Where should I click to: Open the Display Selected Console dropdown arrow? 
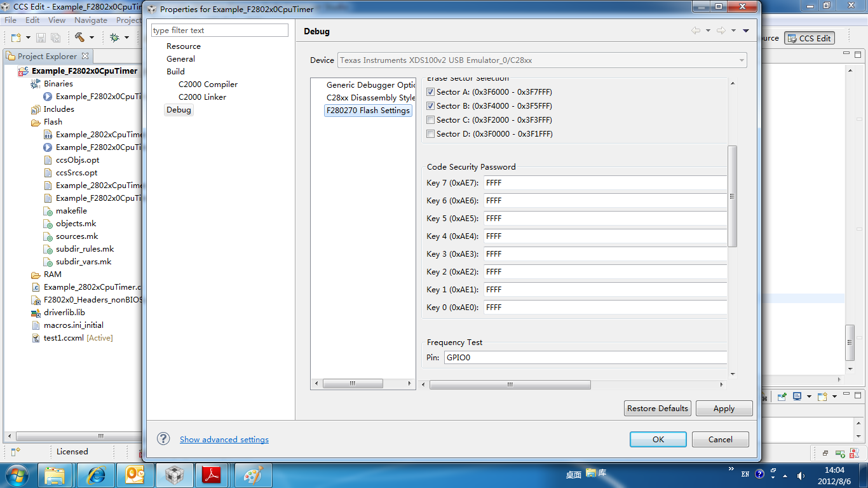(809, 396)
